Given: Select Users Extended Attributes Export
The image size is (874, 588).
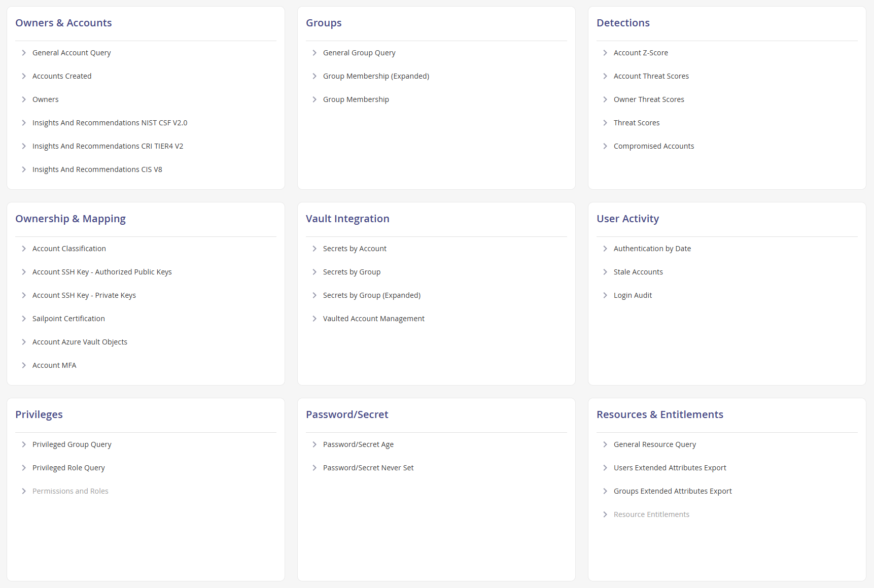Looking at the screenshot, I should (x=670, y=468).
